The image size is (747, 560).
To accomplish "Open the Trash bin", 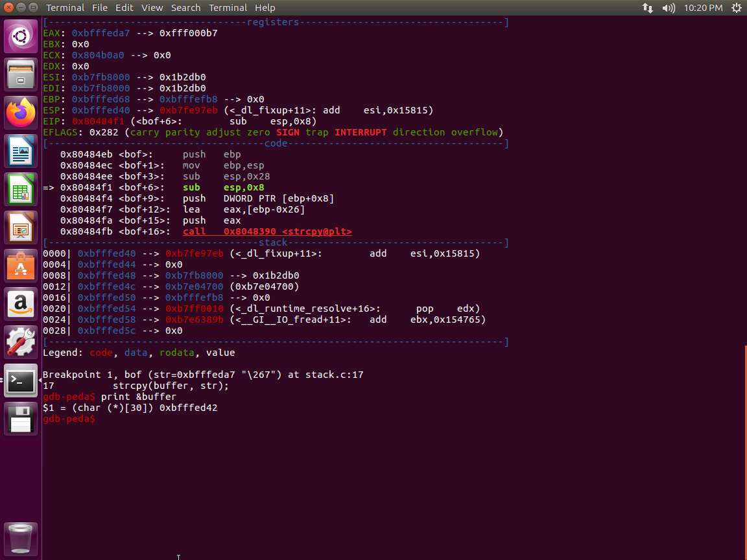I will [21, 538].
